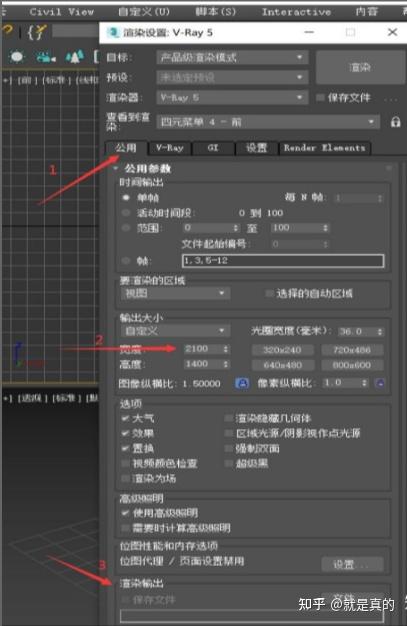The width and height of the screenshot is (407, 626).
Task: Enable 区域光源/阴影视作点光源 checkbox
Action: [228, 433]
